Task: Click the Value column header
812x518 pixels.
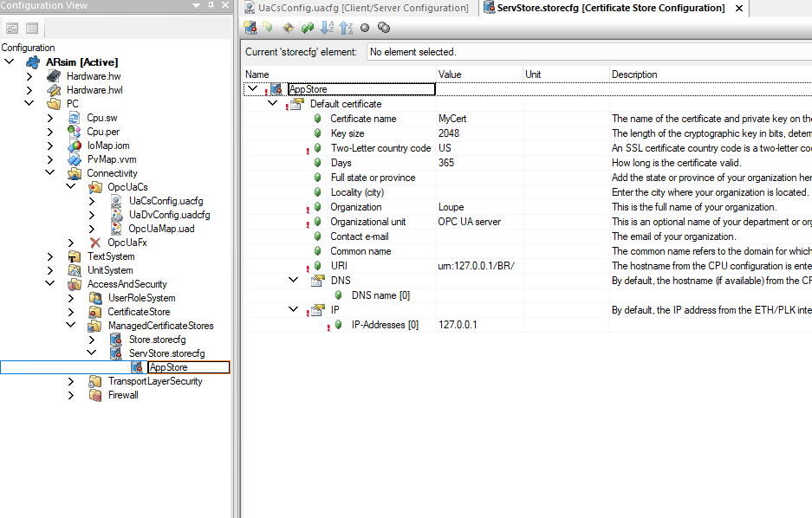Action: pos(479,74)
